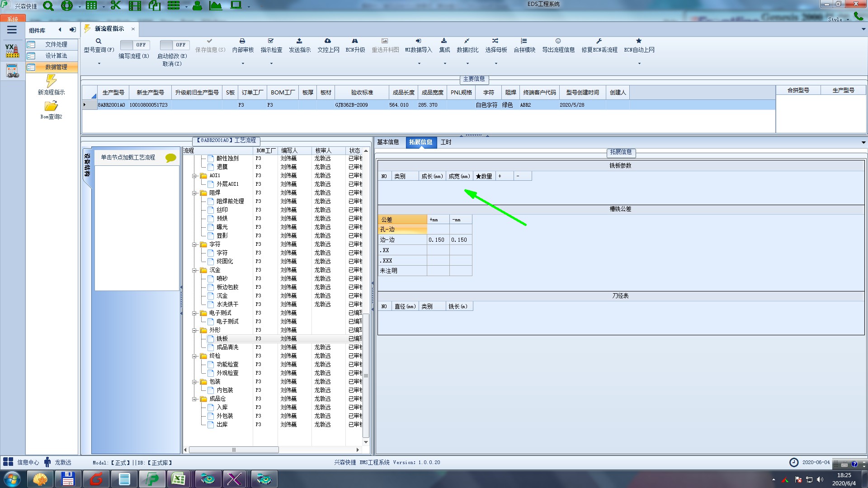This screenshot has height=488, width=868.
Task: Click the calculator icon in left sidebar
Action: click(x=12, y=71)
